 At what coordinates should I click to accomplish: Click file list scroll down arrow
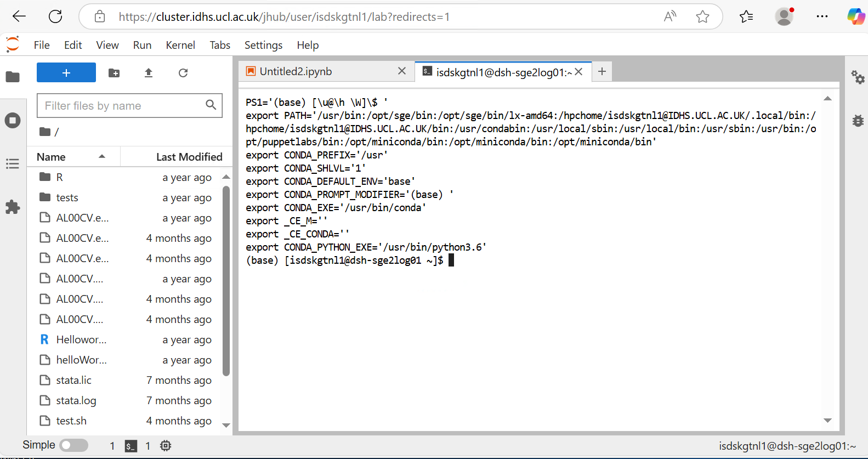(x=226, y=426)
